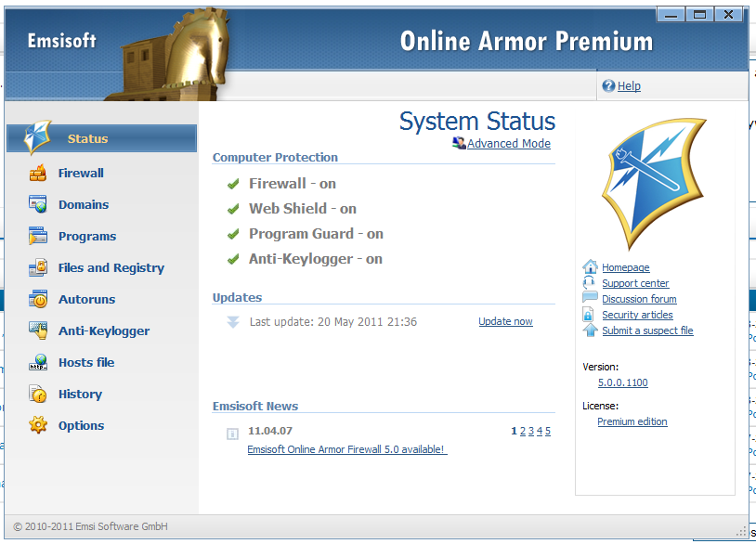This screenshot has height=544, width=756.
Task: Click the blue Help question mark icon
Action: click(x=608, y=85)
